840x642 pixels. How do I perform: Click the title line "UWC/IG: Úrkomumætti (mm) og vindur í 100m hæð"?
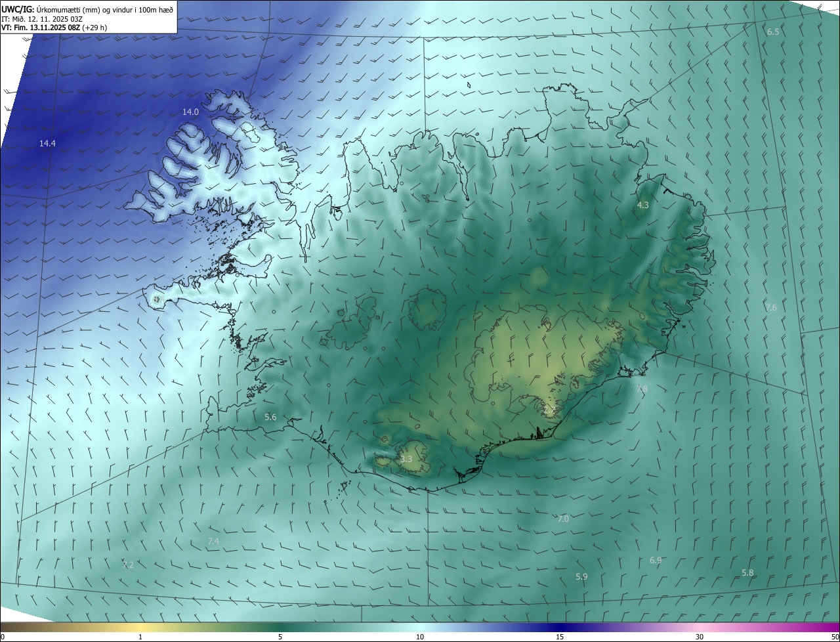pos(87,9)
